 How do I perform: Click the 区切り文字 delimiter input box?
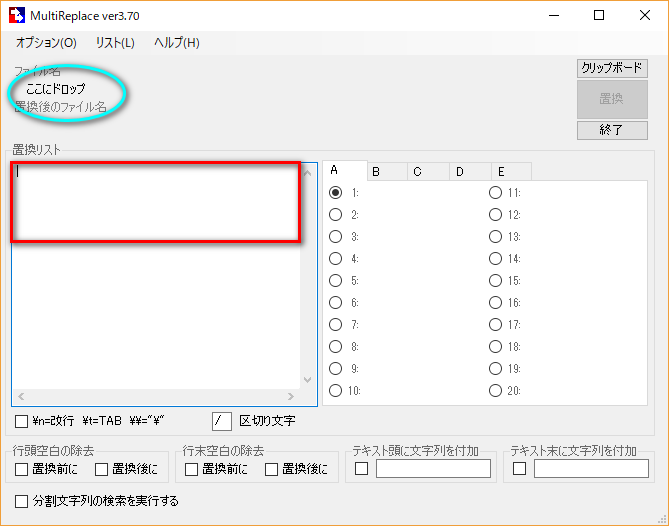[x=221, y=421]
